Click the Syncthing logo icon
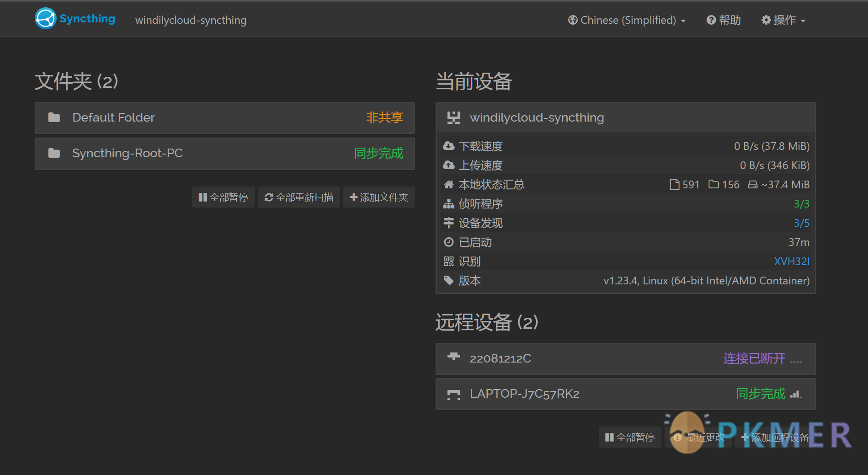The width and height of the screenshot is (868, 475). 45,18
